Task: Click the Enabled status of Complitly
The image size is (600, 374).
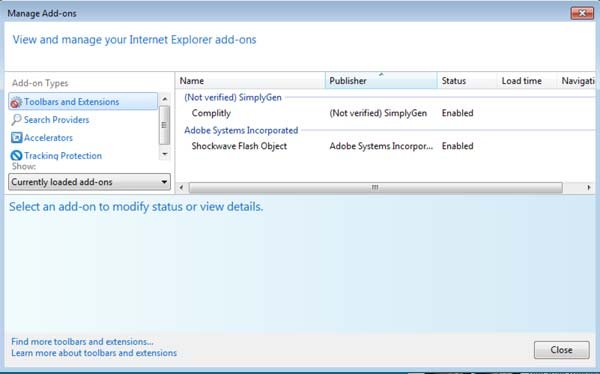Action: pyautogui.click(x=458, y=113)
